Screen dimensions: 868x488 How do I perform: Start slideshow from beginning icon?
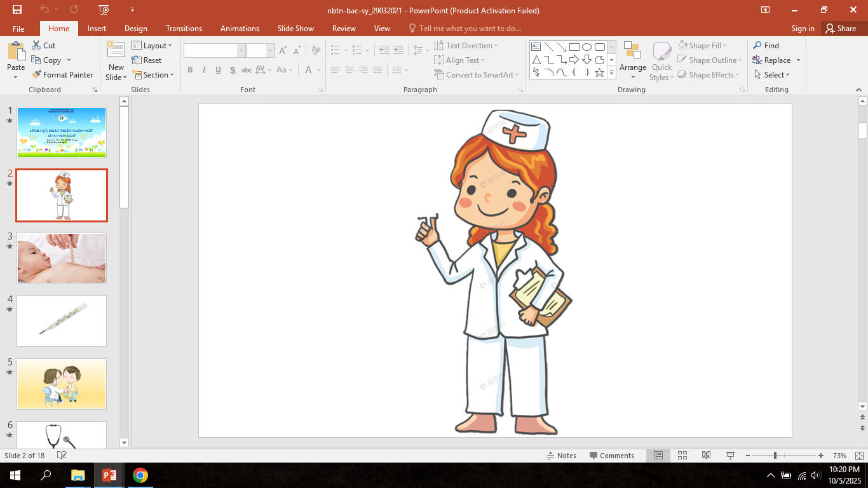coord(104,10)
